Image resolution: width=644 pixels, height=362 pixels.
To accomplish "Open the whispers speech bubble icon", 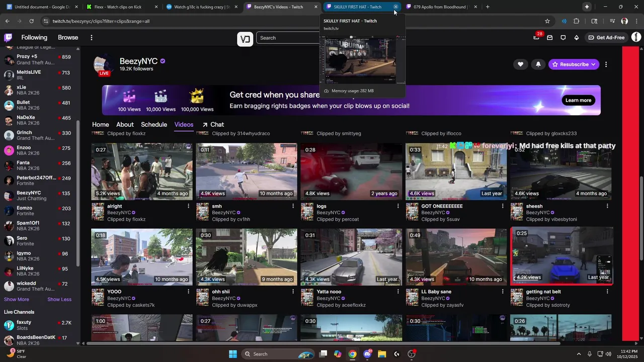I will 563,38.
